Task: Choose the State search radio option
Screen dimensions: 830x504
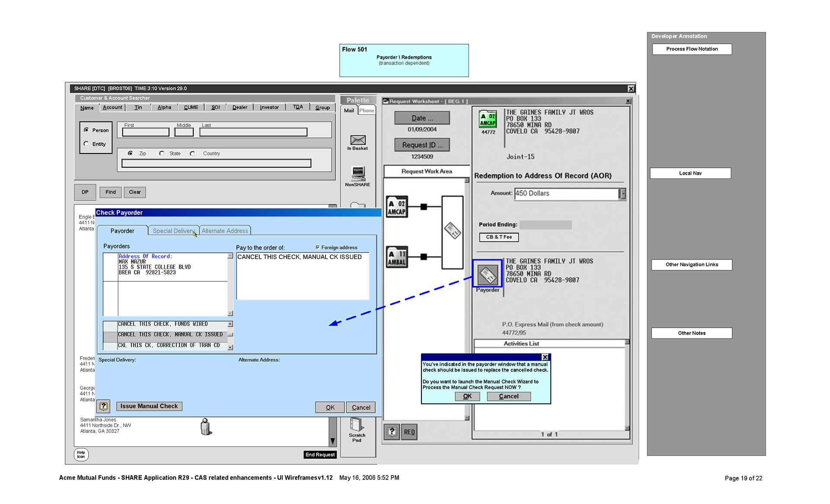Action: point(162,153)
